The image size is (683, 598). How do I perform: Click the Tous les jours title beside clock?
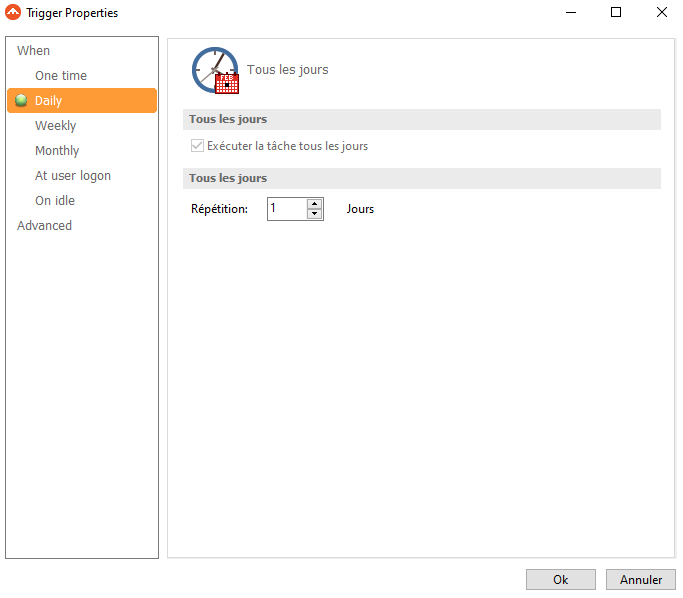pyautogui.click(x=287, y=70)
